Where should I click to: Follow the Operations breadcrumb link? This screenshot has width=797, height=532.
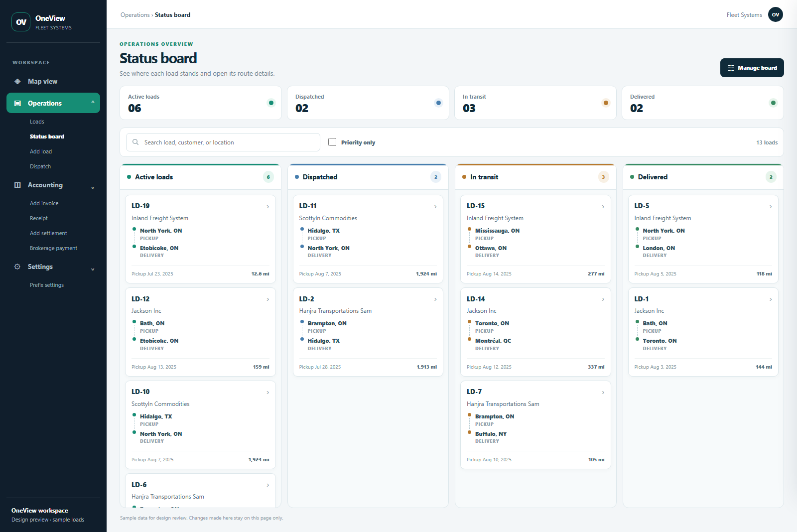[135, 15]
